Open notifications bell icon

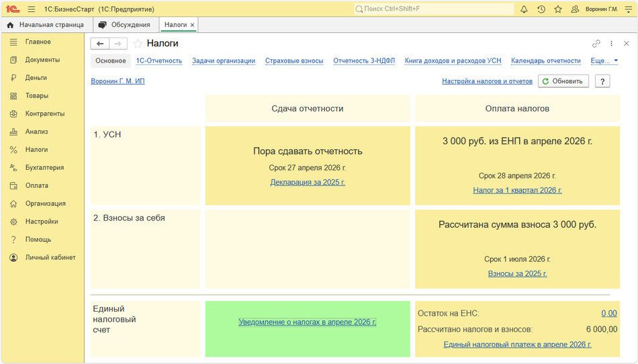(524, 9)
